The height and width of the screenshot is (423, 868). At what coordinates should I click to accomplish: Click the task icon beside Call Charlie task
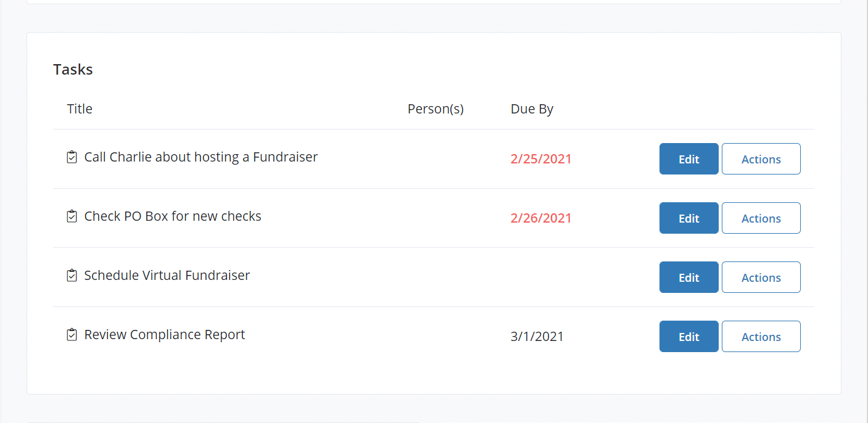click(72, 157)
